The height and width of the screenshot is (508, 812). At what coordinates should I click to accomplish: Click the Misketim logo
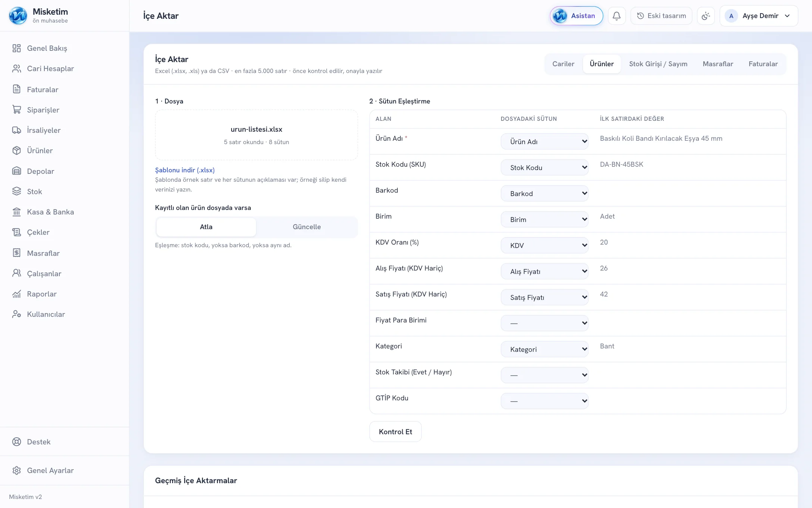pyautogui.click(x=18, y=16)
